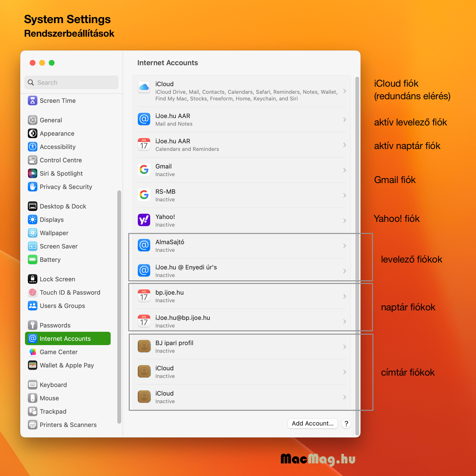Screen dimensions: 476x476
Task: Open iJoe.hu AAR Calendars and Reminders chevron
Action: (344, 145)
